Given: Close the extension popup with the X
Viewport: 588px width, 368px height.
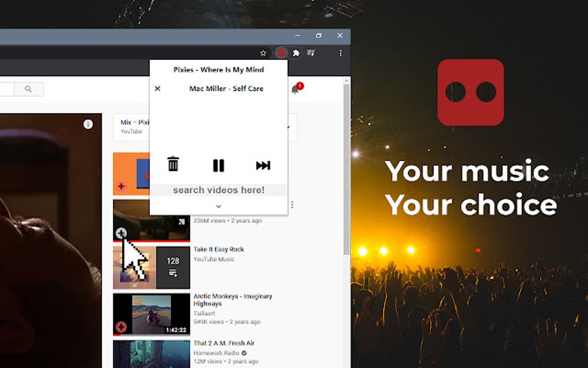Looking at the screenshot, I should [x=157, y=89].
